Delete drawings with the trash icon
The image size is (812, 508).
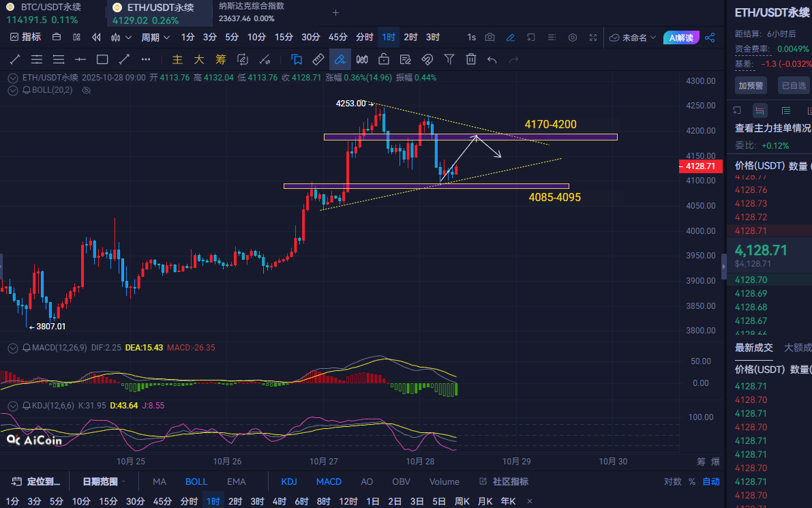(x=470, y=59)
